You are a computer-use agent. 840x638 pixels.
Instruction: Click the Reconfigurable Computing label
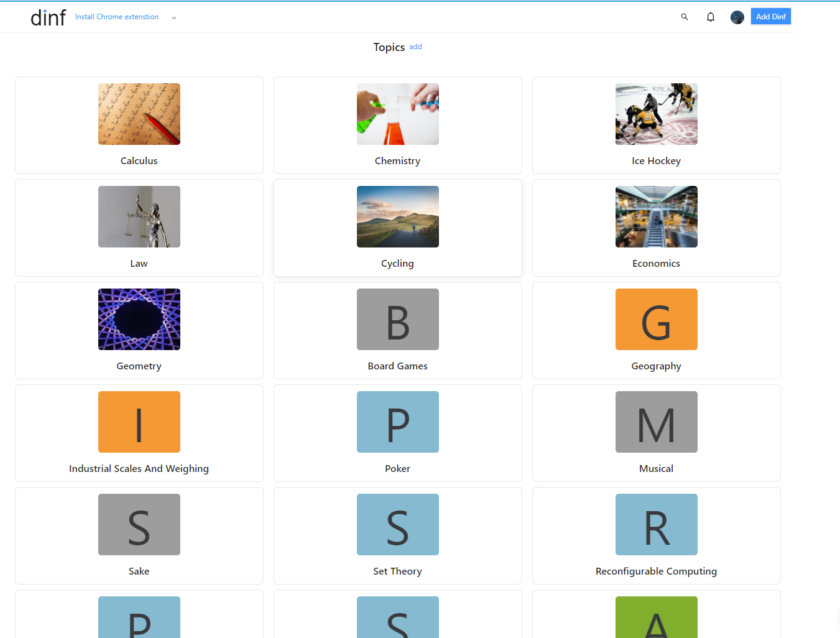[x=657, y=571]
